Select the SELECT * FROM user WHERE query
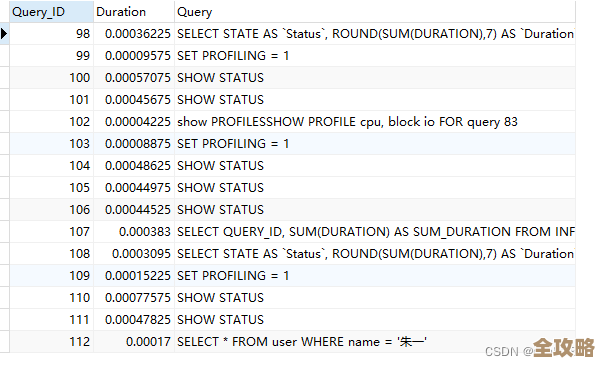Image resolution: width=600 pixels, height=366 pixels. (x=302, y=342)
